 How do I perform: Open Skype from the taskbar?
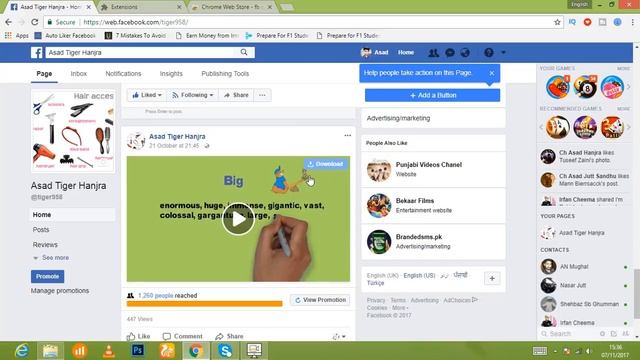coord(225,351)
